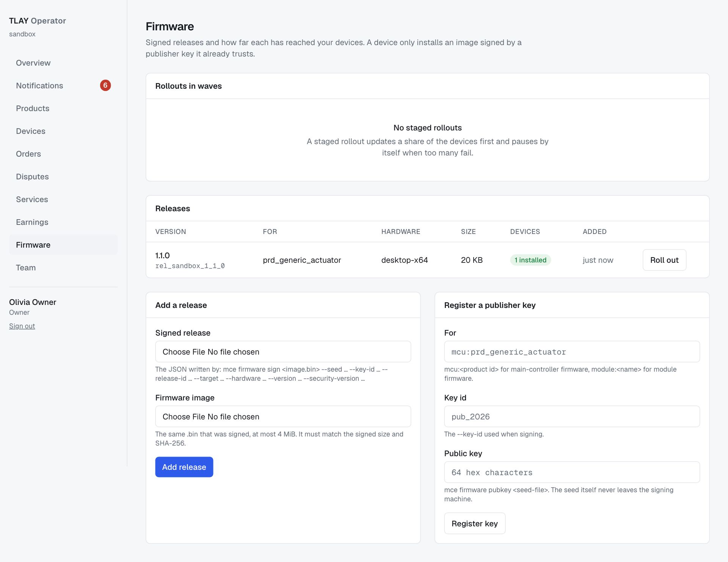Open Earnings section
This screenshot has width=728, height=562.
coord(63,222)
